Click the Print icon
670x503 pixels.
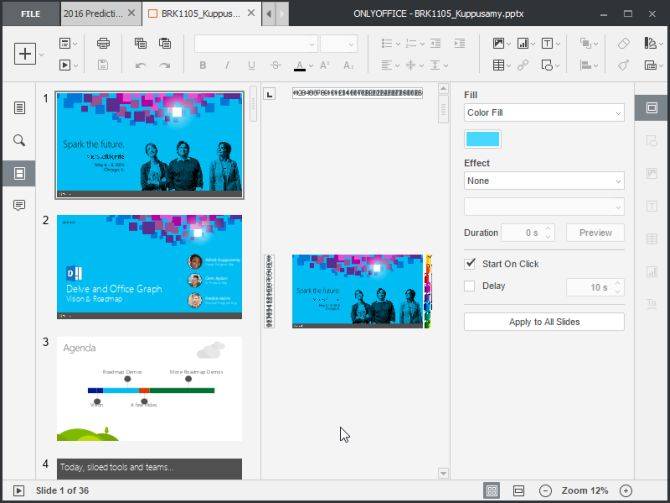pos(103,43)
